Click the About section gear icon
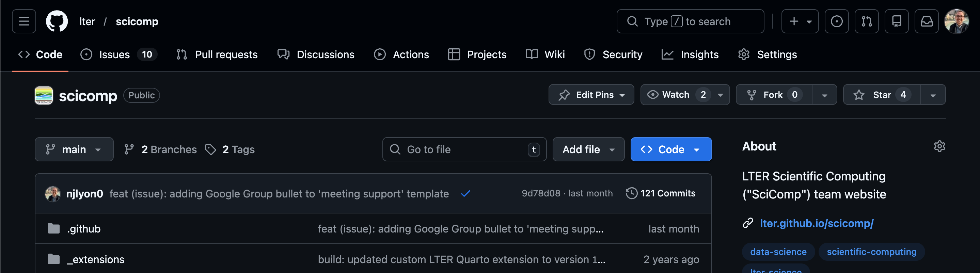 (939, 146)
